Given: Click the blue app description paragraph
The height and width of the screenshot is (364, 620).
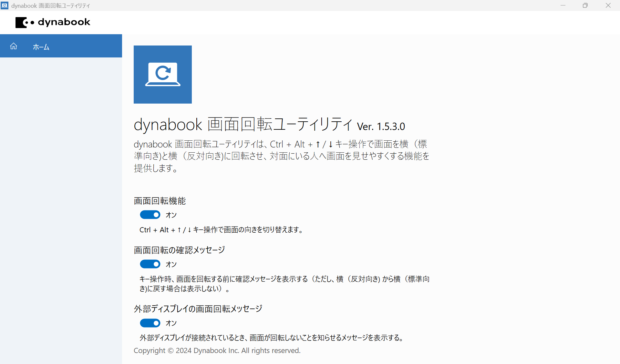Looking at the screenshot, I should [x=281, y=156].
